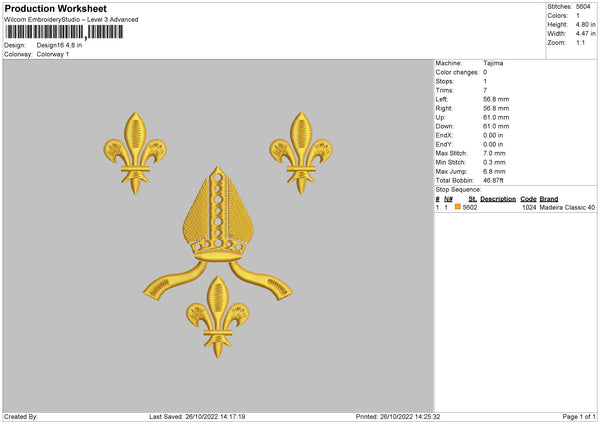Click the 'Printed: 26/10/2022 14:25:32' text

coord(398,417)
